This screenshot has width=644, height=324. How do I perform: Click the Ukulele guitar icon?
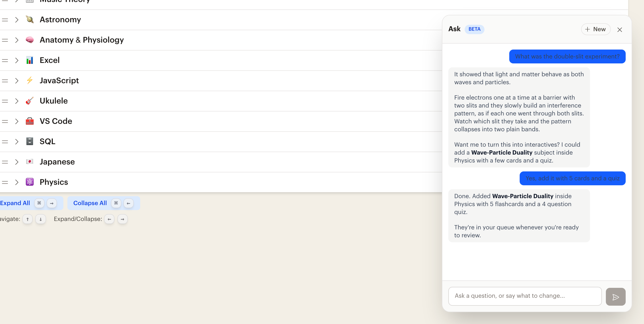30,101
